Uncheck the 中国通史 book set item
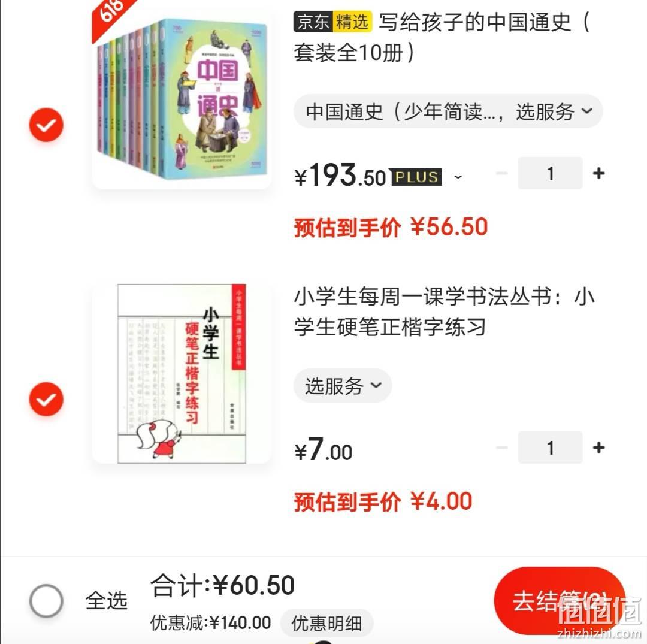This screenshot has height=644, width=647. [x=46, y=125]
